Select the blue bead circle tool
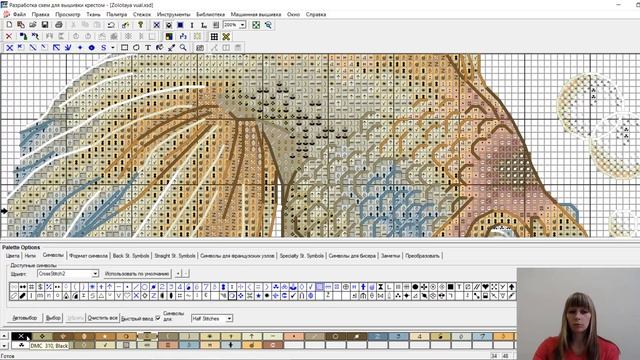The width and height of the screenshot is (640, 360). pyautogui.click(x=92, y=48)
